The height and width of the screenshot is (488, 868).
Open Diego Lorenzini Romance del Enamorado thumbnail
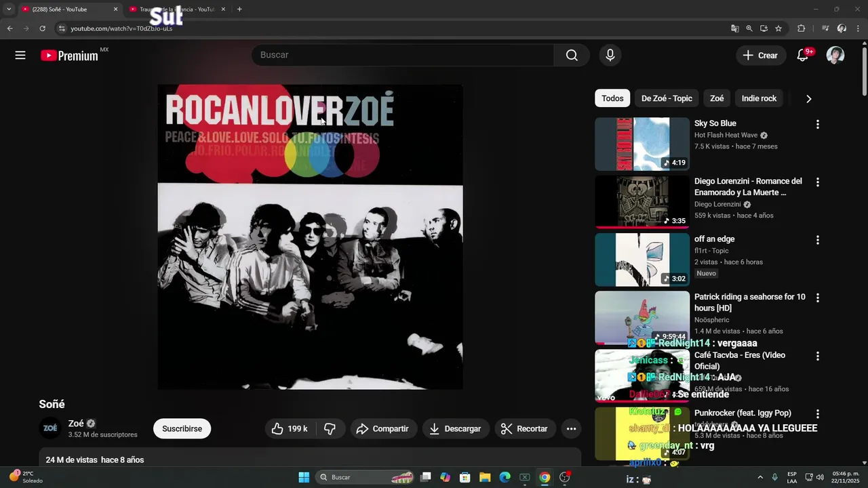(x=642, y=202)
